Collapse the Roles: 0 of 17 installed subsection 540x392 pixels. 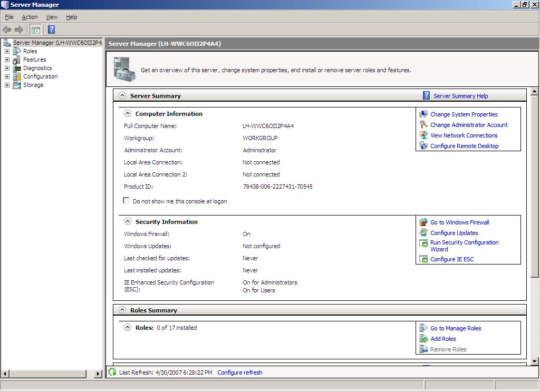[128, 327]
